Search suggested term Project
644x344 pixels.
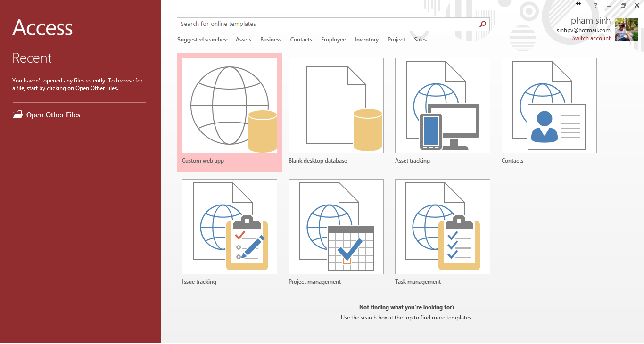click(396, 40)
